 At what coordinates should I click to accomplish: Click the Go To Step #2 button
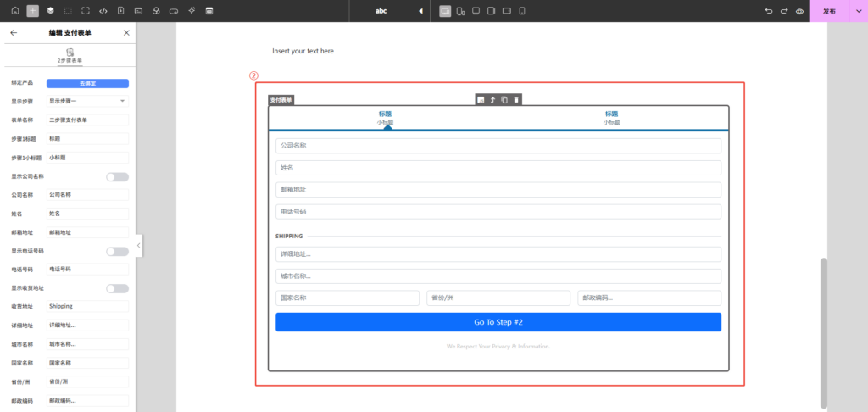pyautogui.click(x=498, y=322)
